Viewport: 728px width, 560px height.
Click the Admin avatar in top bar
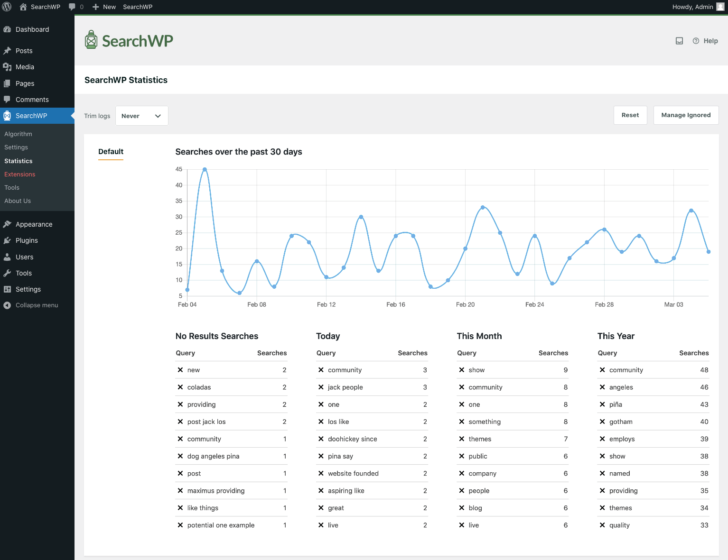point(720,7)
